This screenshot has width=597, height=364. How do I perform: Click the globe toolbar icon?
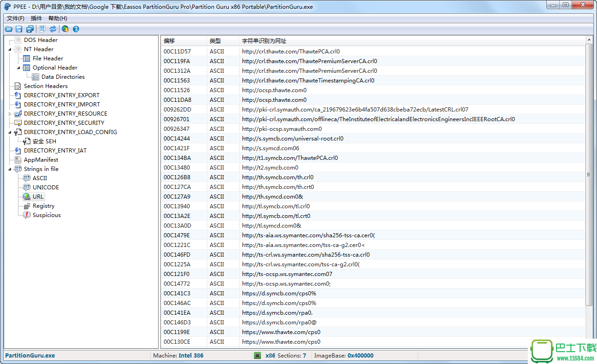click(x=65, y=29)
